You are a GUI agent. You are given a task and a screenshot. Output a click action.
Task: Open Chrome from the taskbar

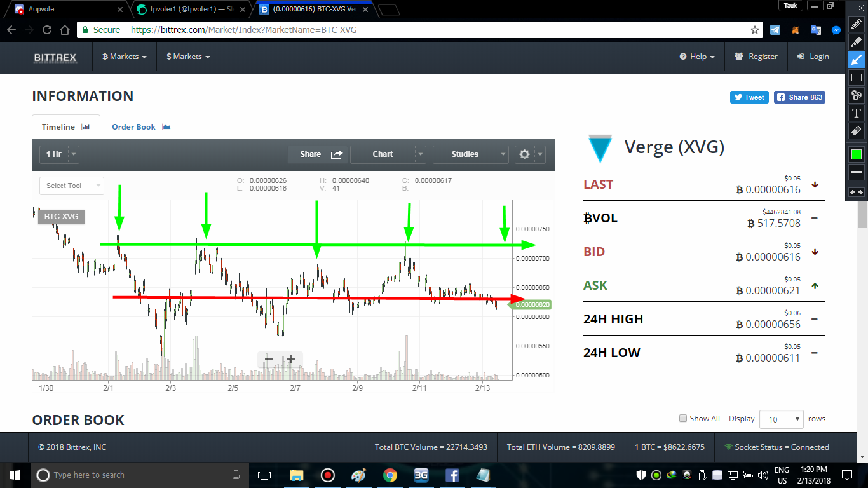coord(390,475)
